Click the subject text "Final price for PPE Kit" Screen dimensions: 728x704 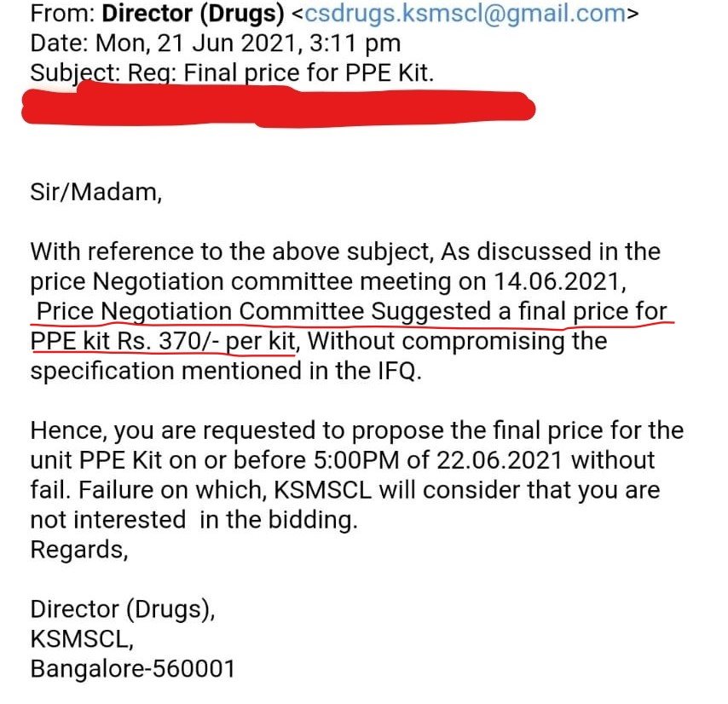[326, 72]
